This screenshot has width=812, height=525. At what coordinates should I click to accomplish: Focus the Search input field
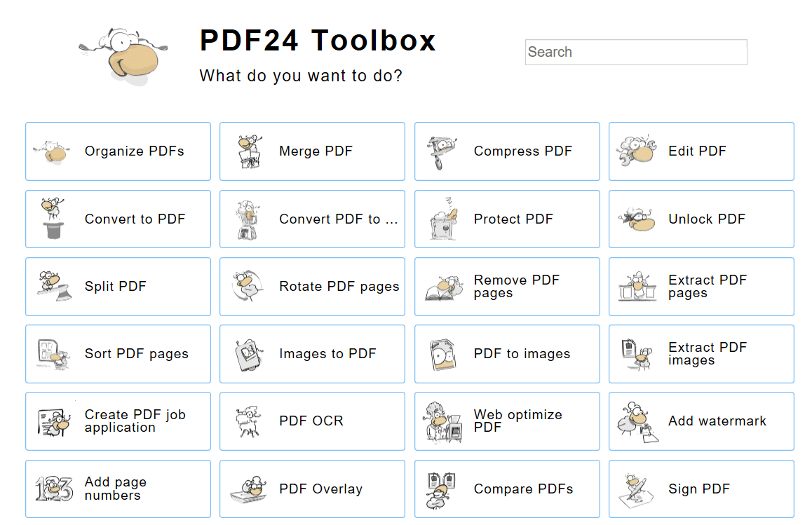pyautogui.click(x=636, y=53)
